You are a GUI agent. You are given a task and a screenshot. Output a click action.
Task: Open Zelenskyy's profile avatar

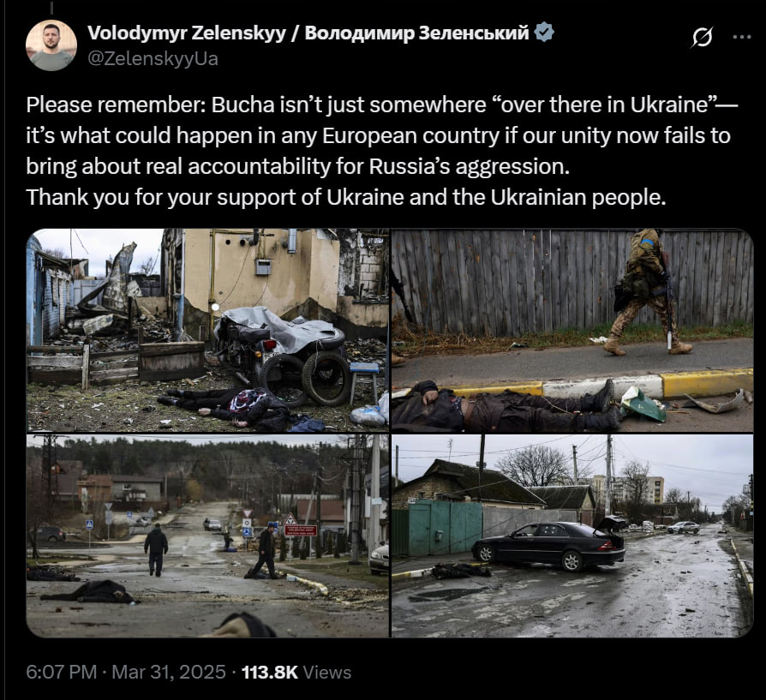[51, 45]
